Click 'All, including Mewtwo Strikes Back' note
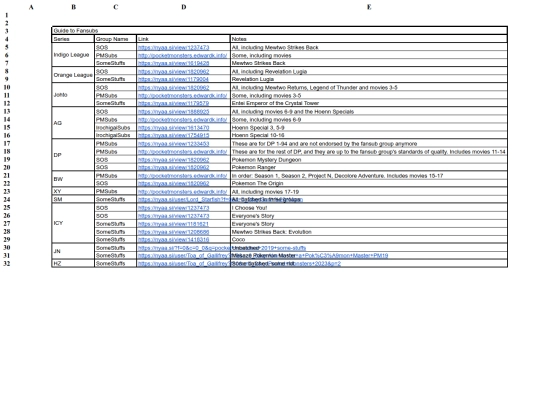This screenshot has height=405, width=540. [x=275, y=48]
